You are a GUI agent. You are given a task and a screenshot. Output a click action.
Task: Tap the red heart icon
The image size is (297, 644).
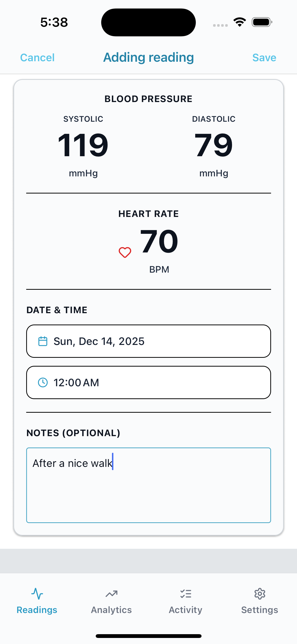125,252
